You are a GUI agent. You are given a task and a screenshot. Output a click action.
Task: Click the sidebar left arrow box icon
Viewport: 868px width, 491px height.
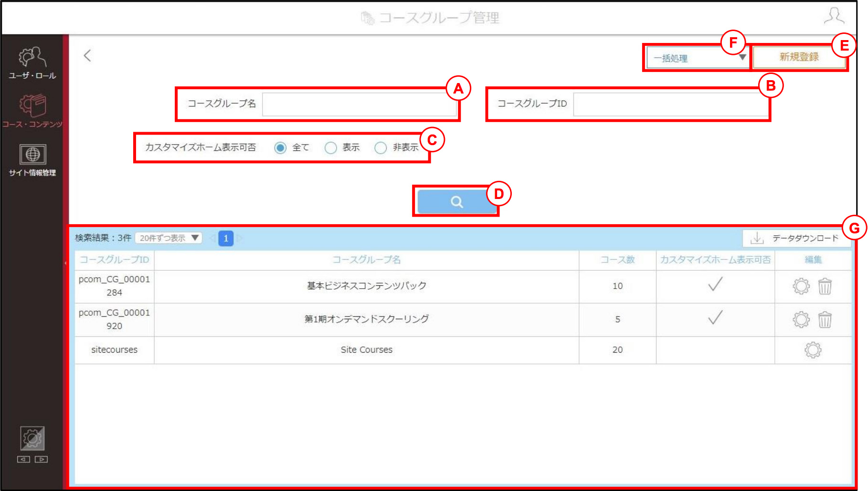coord(23,459)
